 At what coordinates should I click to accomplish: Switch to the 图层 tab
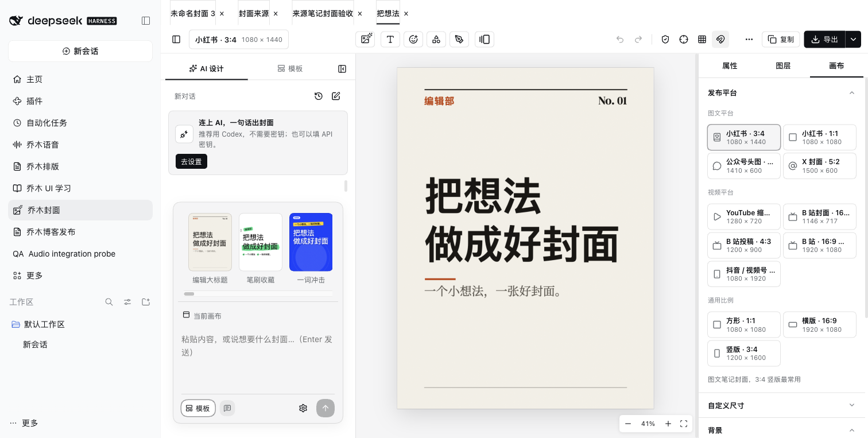(783, 66)
